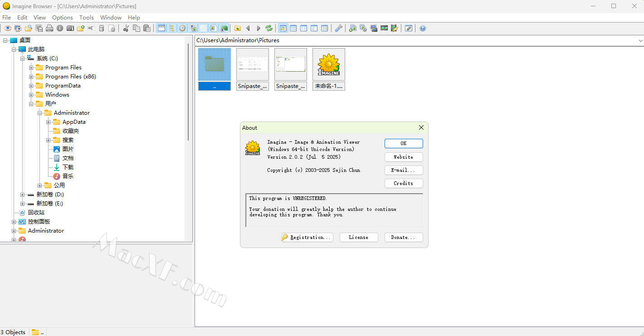Click the E-mail... button
The image size is (644, 336).
(404, 170)
